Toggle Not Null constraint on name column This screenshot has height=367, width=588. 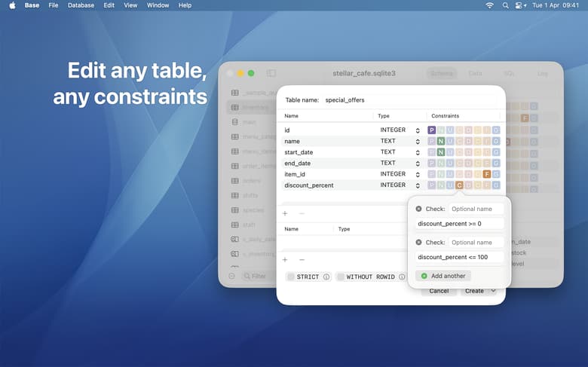pyautogui.click(x=441, y=142)
